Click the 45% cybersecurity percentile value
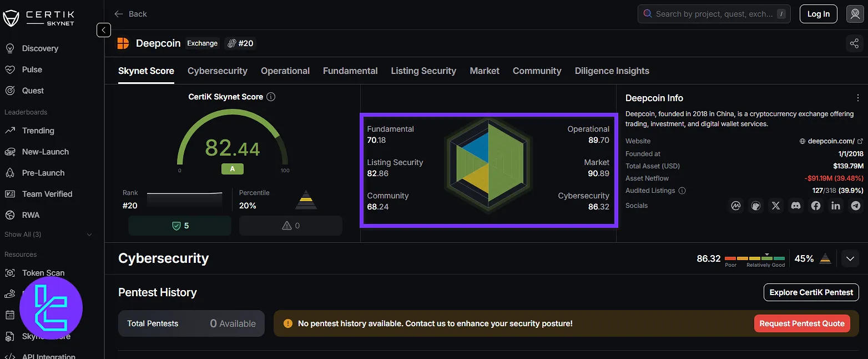 pos(804,258)
